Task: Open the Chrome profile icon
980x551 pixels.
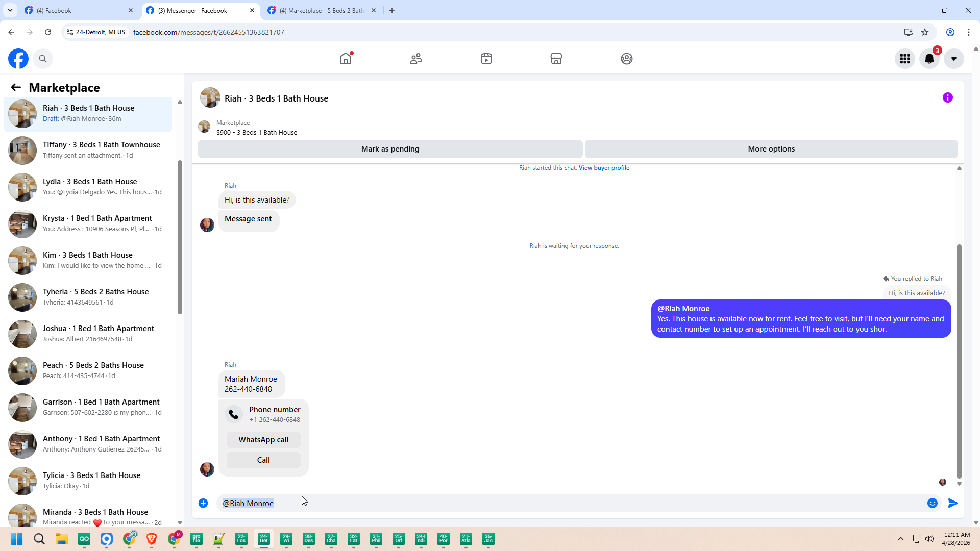Action: 950,32
